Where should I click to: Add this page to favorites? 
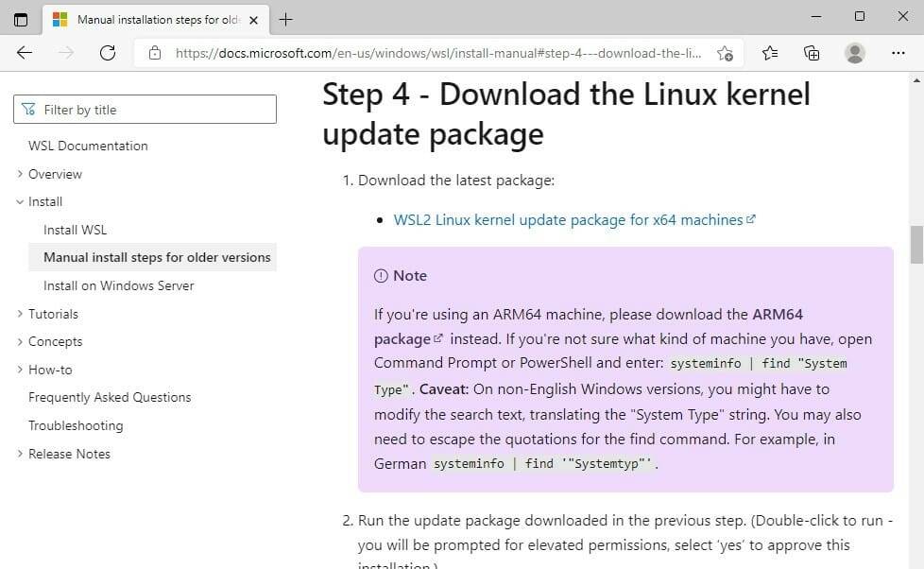point(726,54)
